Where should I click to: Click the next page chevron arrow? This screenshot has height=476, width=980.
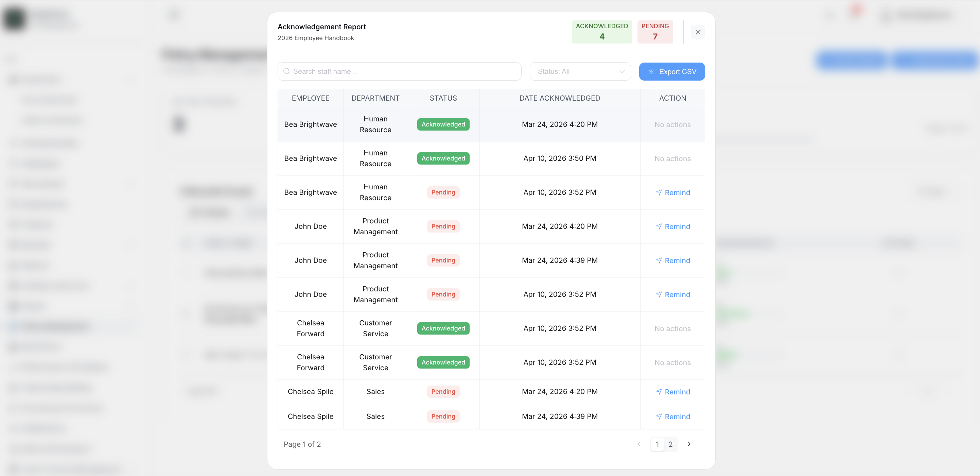688,444
